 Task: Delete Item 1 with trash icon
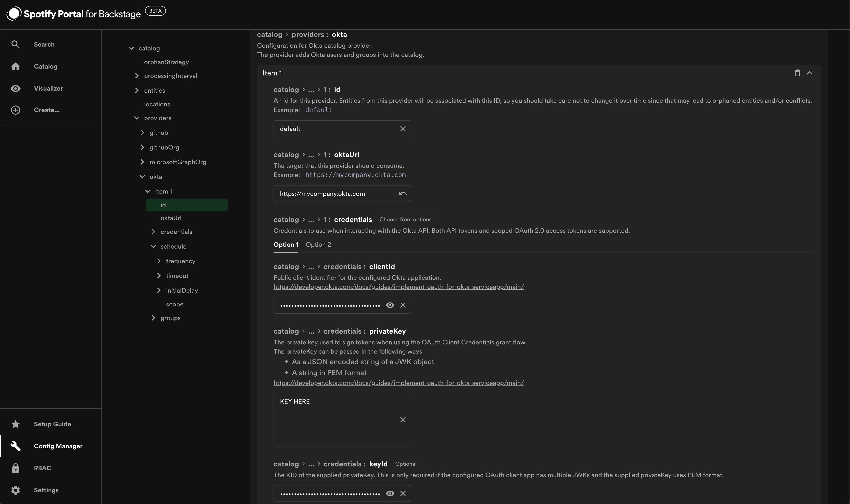click(x=797, y=73)
